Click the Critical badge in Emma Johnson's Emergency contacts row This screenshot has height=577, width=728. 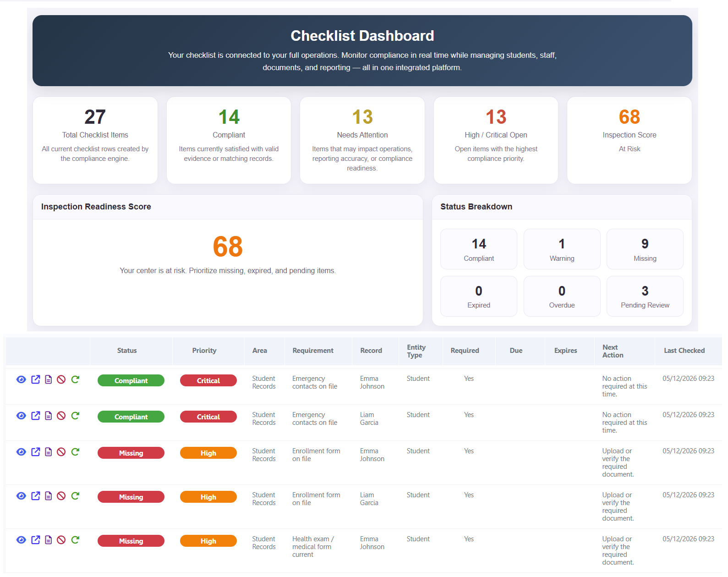coord(208,380)
